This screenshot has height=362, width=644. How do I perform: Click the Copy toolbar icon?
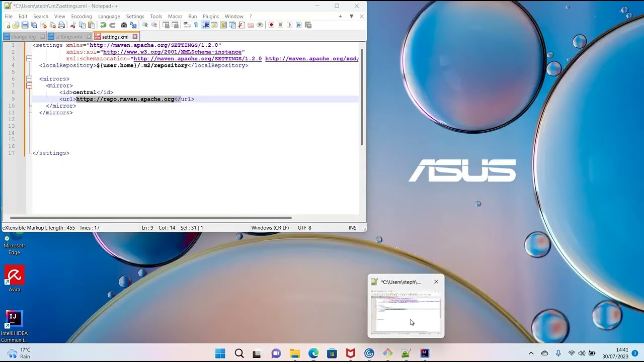coord(82,25)
